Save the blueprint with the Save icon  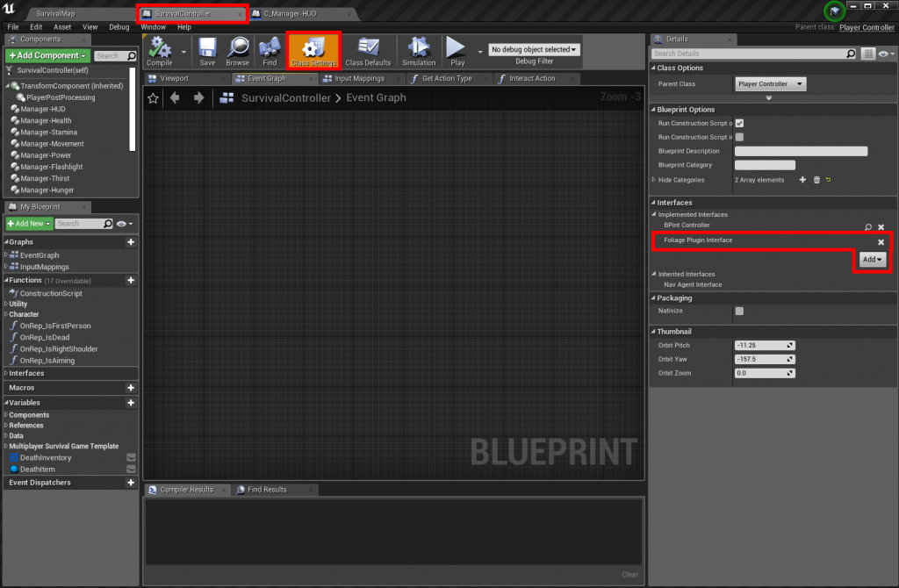pos(207,49)
